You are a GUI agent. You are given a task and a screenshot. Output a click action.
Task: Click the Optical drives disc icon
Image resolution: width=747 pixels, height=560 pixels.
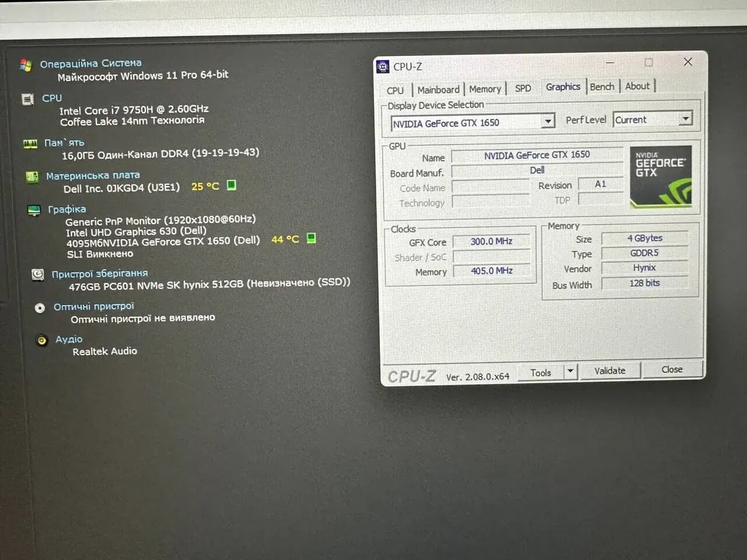[40, 307]
